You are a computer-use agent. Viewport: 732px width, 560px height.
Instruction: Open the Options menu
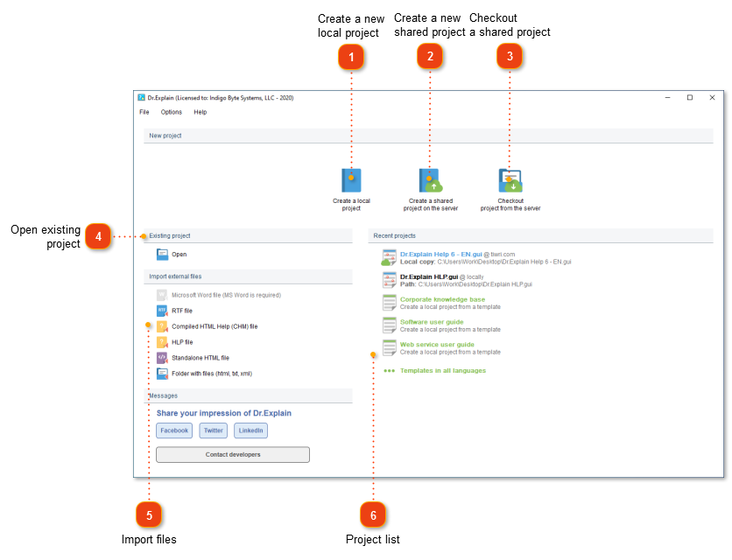172,112
